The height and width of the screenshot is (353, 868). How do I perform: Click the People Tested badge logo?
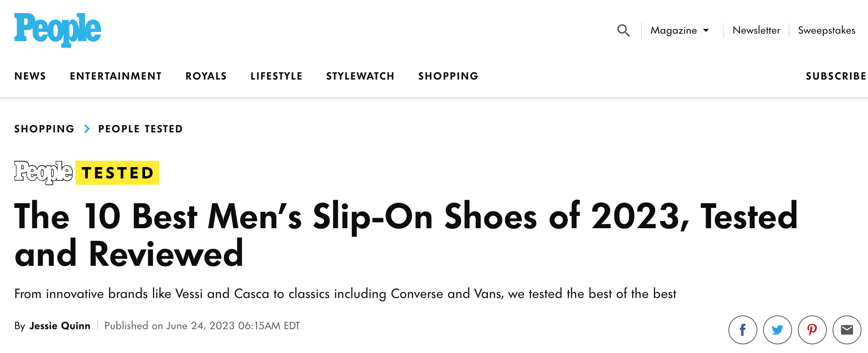(87, 173)
